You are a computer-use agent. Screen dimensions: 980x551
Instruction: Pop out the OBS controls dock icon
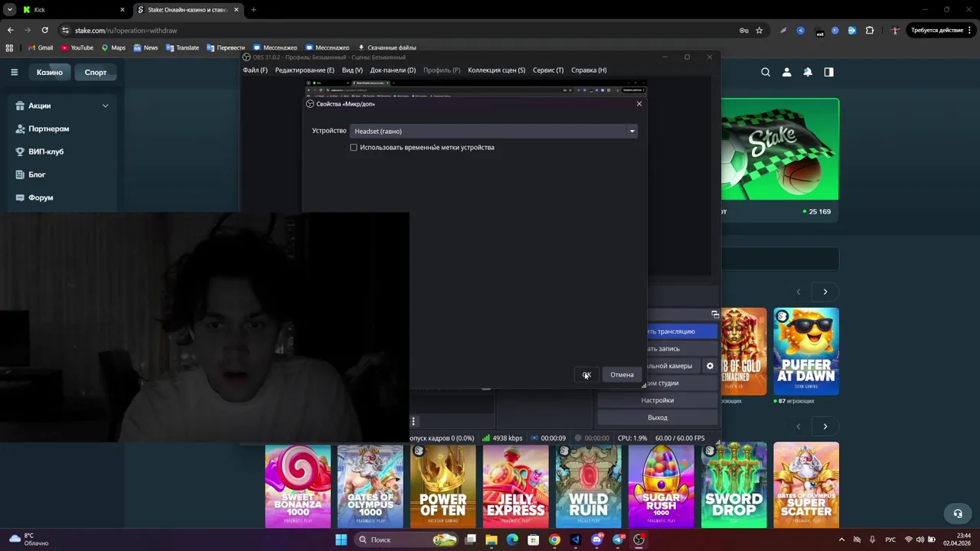[x=715, y=315]
